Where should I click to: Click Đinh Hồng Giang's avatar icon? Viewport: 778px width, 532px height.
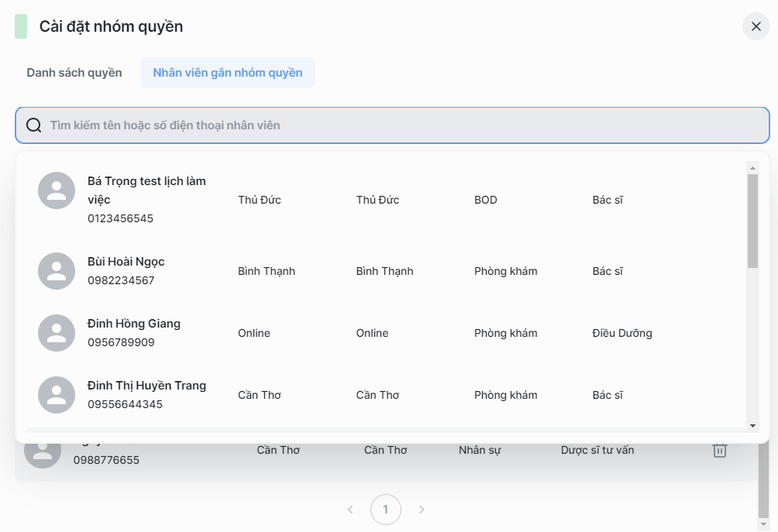point(57,333)
